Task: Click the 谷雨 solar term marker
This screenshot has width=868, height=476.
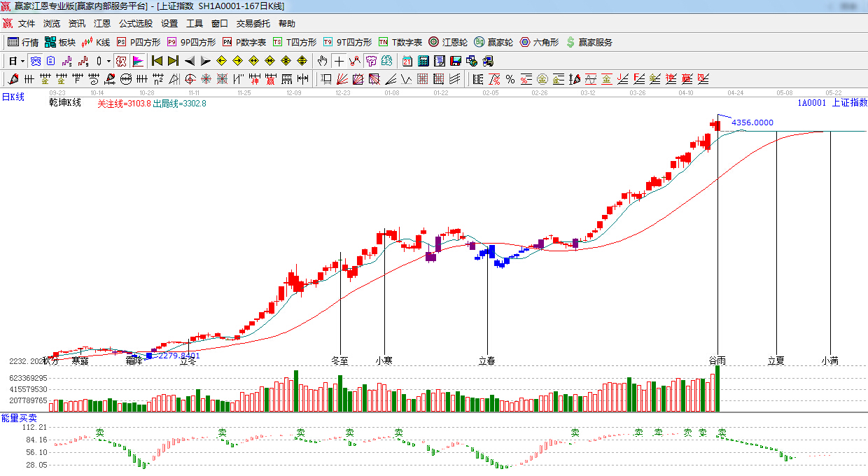Action: coord(717,360)
